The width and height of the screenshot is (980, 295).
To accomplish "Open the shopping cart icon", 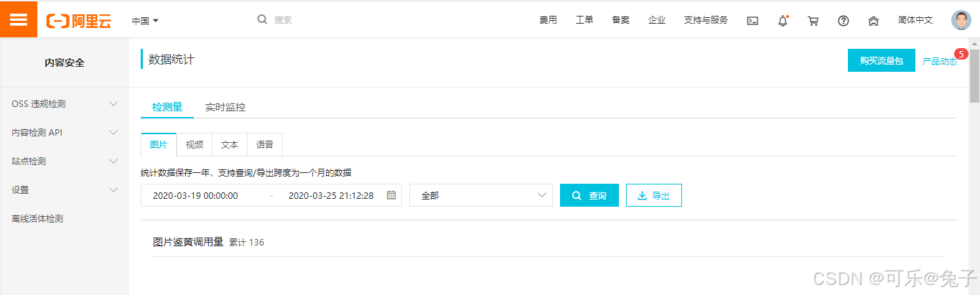I will click(x=813, y=21).
